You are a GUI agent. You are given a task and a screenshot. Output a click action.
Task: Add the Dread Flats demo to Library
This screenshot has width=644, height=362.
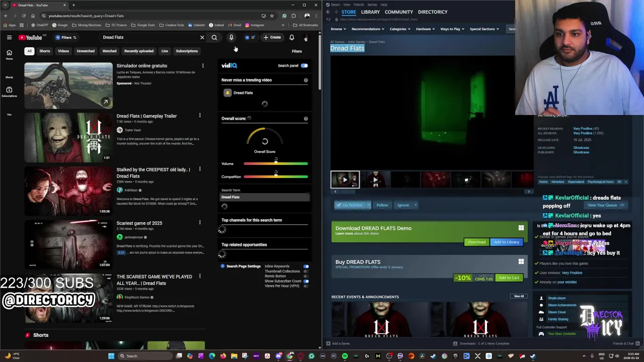507,242
